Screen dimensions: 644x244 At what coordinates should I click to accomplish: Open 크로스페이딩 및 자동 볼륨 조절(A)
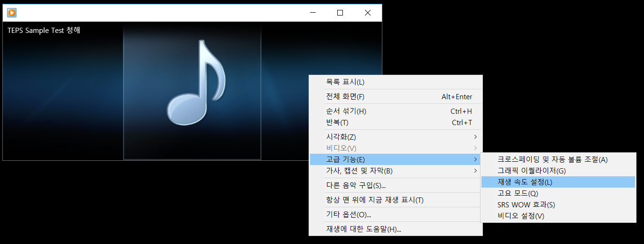click(x=558, y=159)
